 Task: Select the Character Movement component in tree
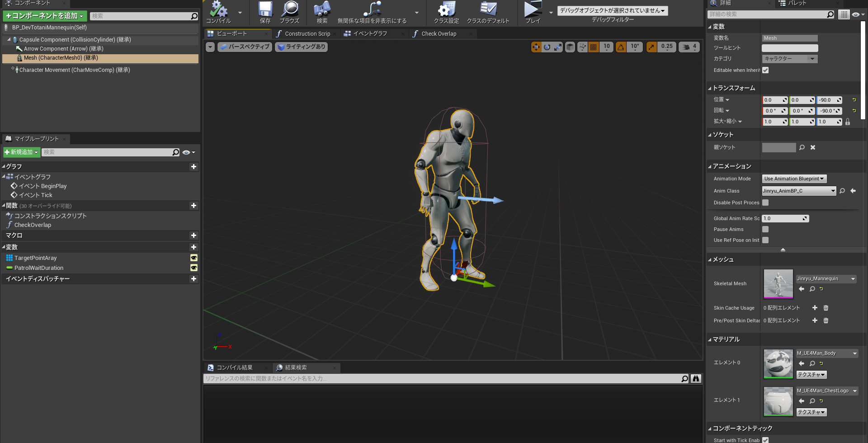click(x=74, y=70)
